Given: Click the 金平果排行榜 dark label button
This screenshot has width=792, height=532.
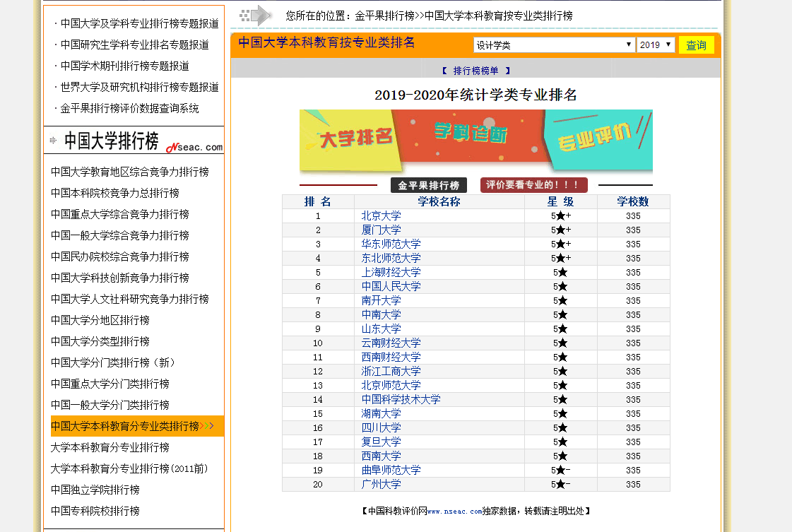Looking at the screenshot, I should [428, 186].
